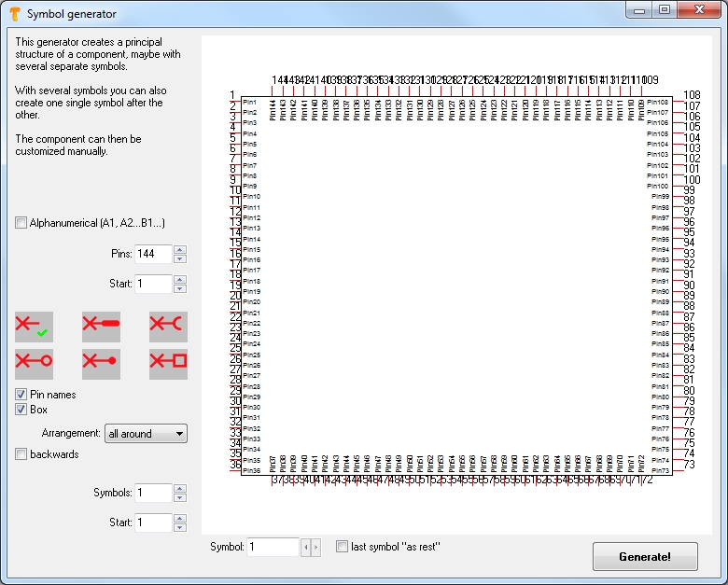
Task: Pick the square-end pin style
Action: 168,364
